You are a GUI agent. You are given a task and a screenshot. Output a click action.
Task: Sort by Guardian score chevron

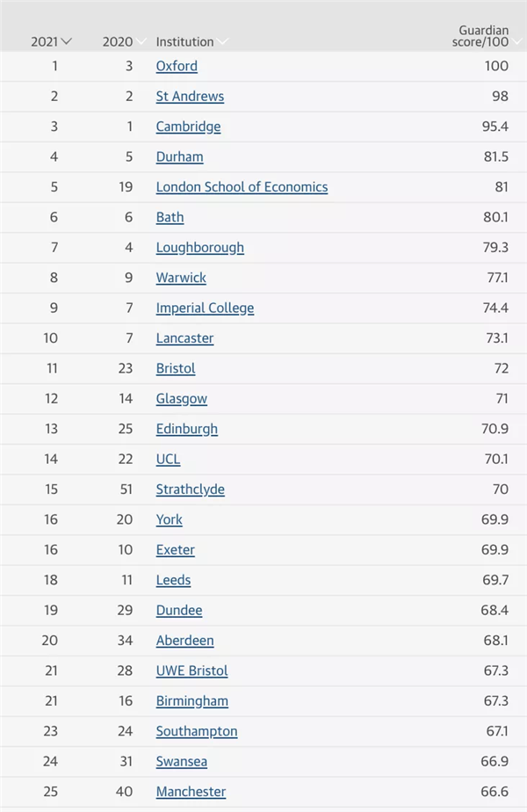pyautogui.click(x=516, y=42)
